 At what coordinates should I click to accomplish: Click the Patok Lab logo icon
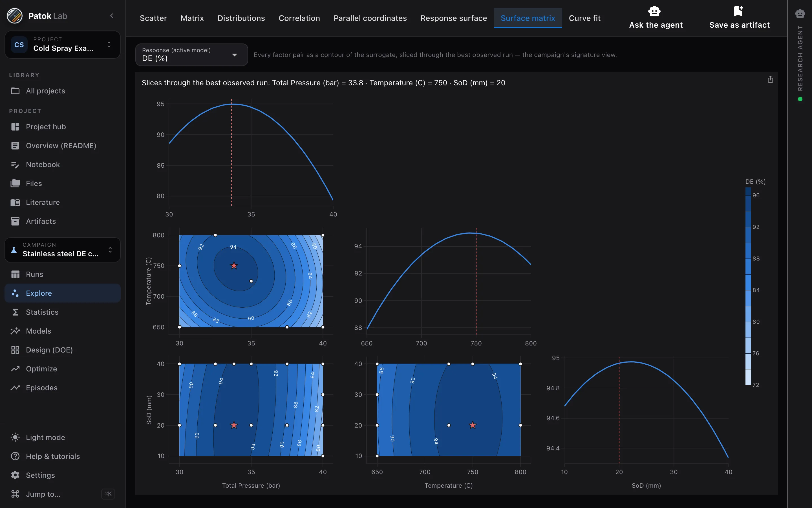14,16
